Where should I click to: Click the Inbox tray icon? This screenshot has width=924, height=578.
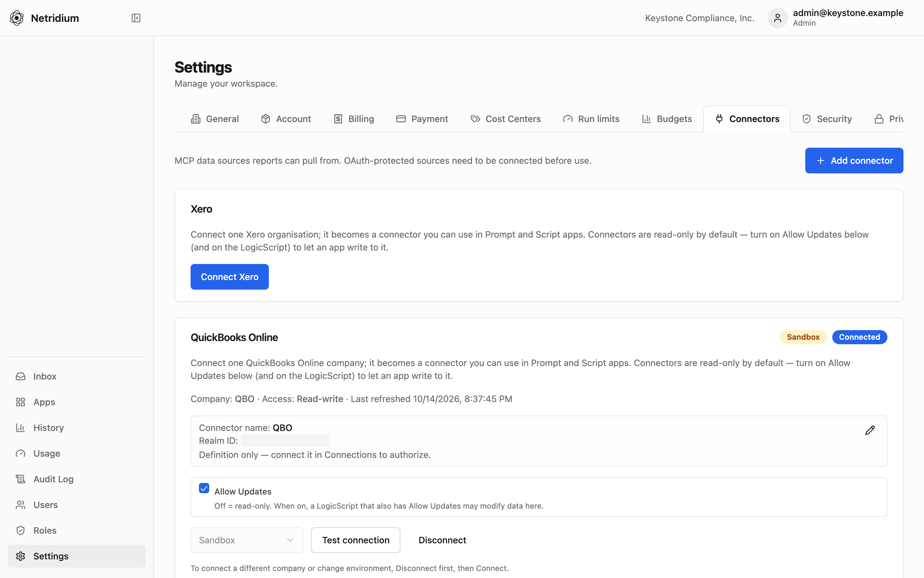[21, 376]
